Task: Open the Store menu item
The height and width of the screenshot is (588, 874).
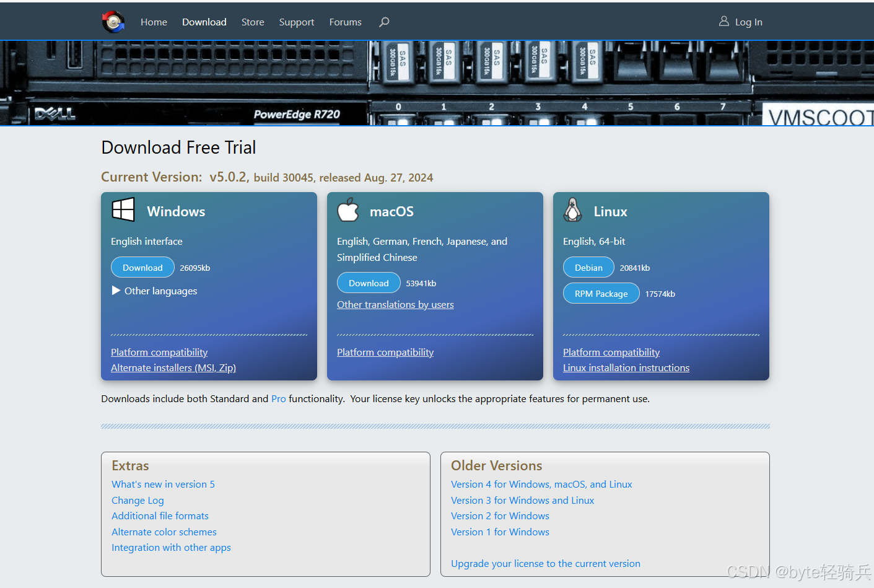Action: pos(253,22)
